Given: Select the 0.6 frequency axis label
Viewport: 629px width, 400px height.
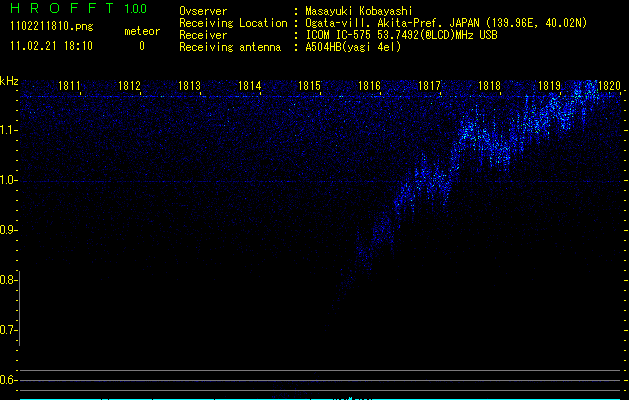Looking at the screenshot, I should (8, 380).
